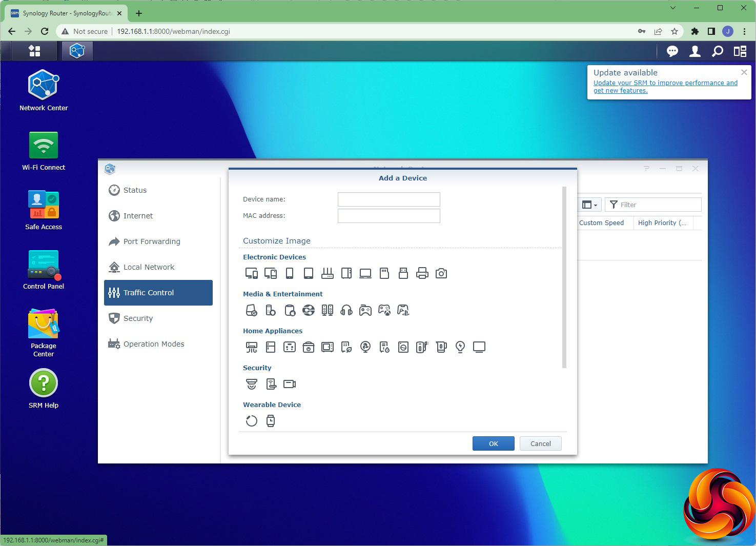756x546 pixels.
Task: Pick the stereo speakers image
Action: (x=328, y=310)
